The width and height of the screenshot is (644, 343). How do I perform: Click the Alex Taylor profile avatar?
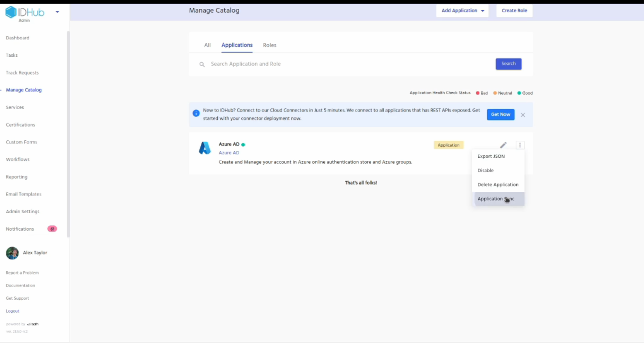tap(12, 253)
